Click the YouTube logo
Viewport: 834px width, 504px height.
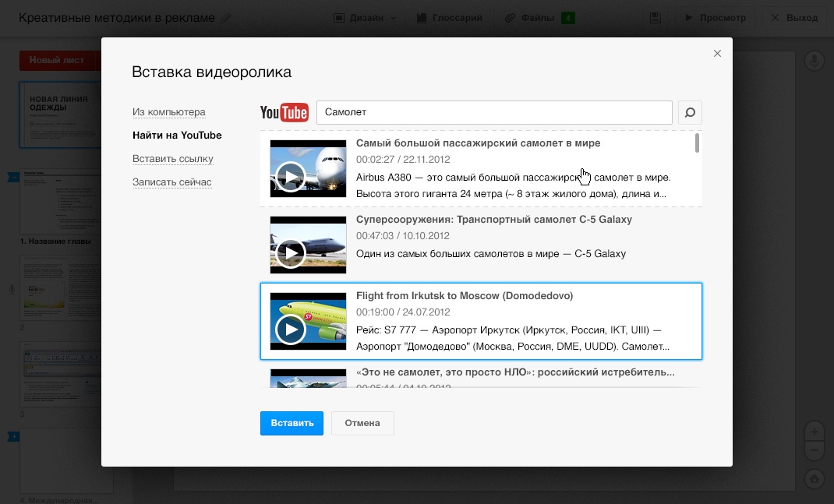(284, 113)
